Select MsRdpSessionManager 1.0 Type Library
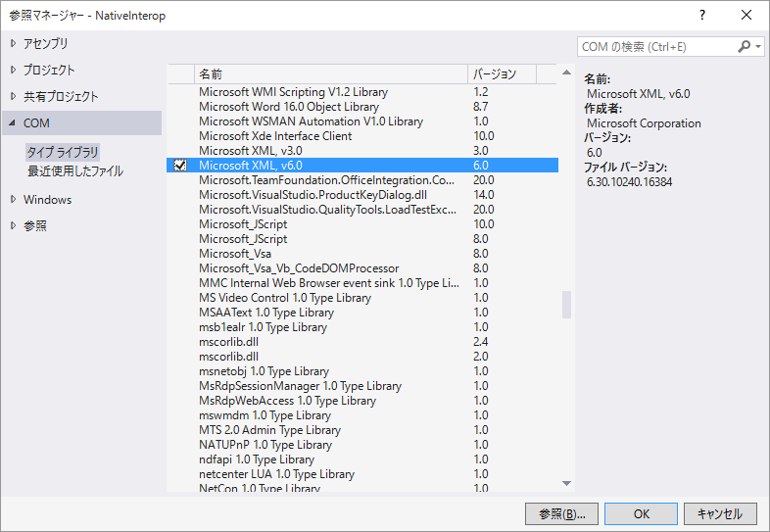 [362, 386]
